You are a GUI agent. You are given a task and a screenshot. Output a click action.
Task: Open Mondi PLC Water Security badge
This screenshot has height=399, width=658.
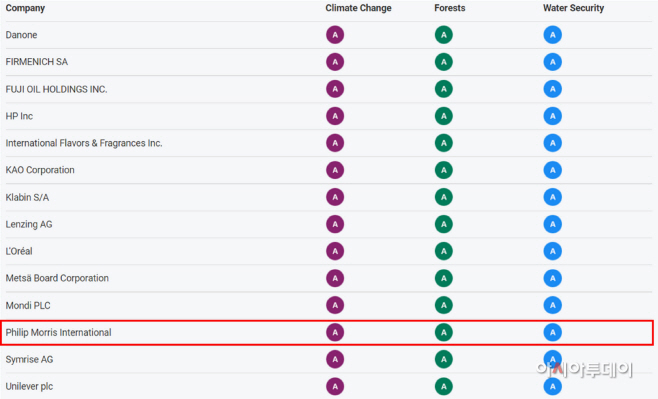tap(553, 305)
